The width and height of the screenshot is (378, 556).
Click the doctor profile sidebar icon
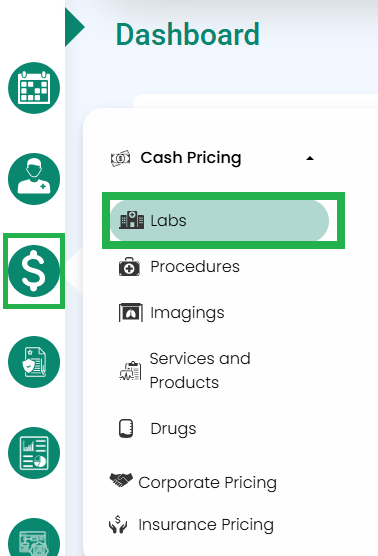tap(34, 179)
